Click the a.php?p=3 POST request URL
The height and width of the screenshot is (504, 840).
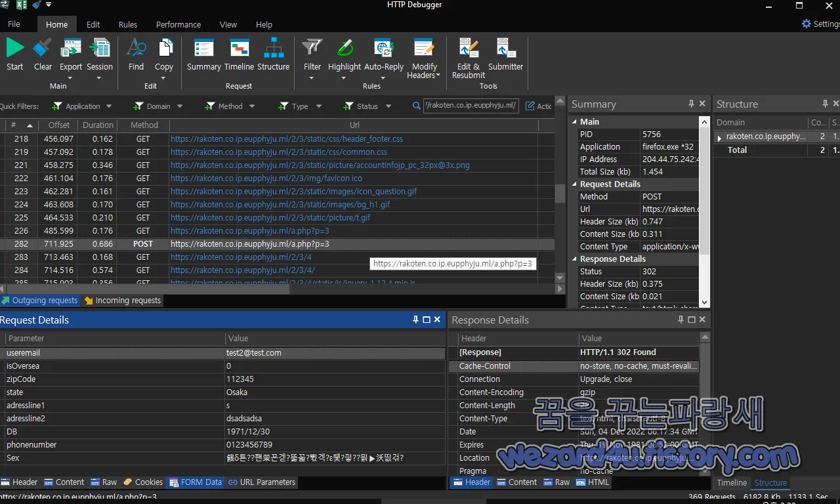pyautogui.click(x=249, y=243)
